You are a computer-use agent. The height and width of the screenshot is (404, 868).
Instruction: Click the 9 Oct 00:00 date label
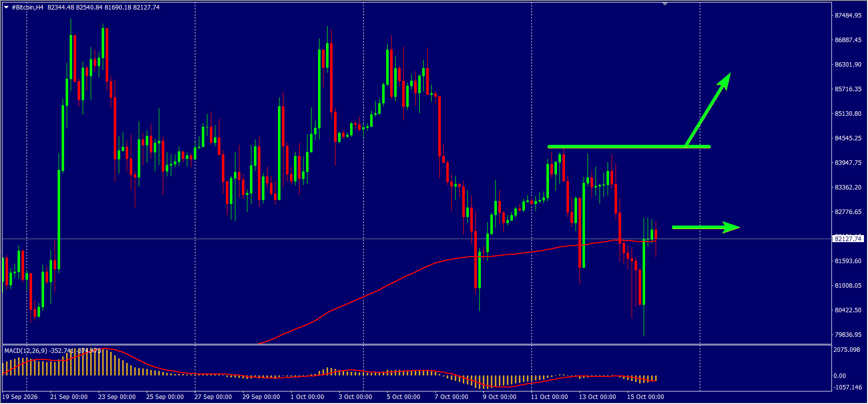point(499,397)
